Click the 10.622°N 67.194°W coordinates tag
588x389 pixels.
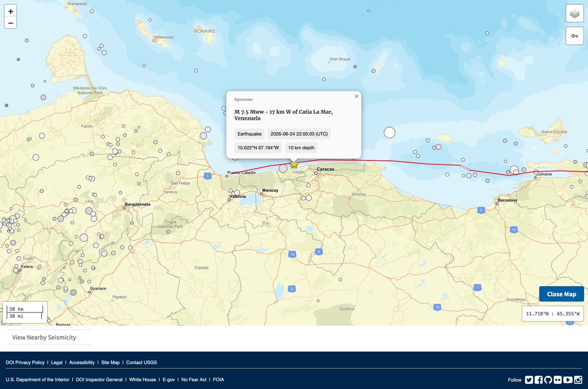coord(258,148)
